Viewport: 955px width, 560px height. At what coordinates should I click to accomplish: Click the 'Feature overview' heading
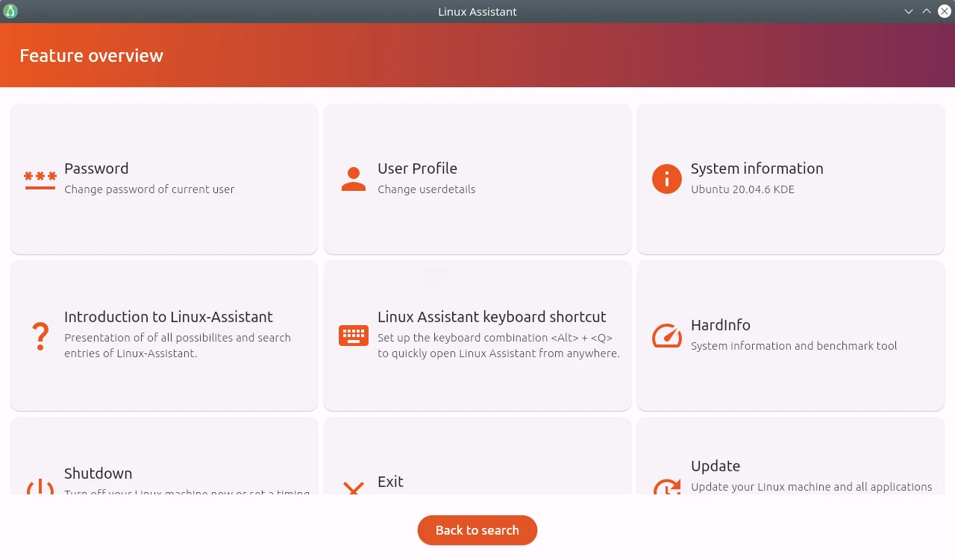(x=91, y=56)
